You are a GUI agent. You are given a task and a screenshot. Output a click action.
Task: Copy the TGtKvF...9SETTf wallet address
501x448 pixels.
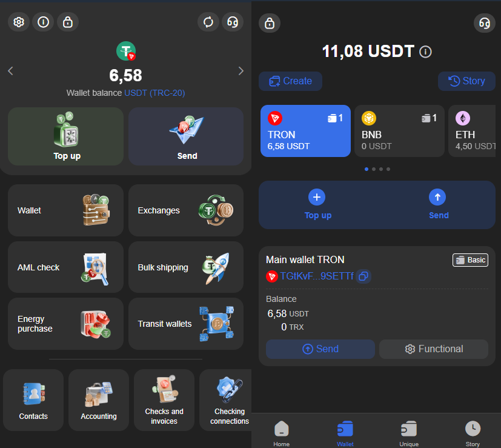click(363, 276)
